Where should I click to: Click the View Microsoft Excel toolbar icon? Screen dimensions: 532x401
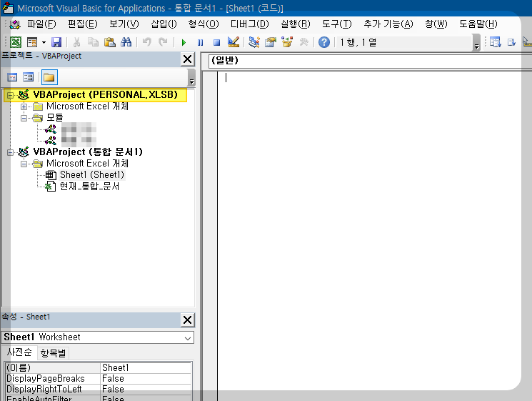tap(16, 42)
